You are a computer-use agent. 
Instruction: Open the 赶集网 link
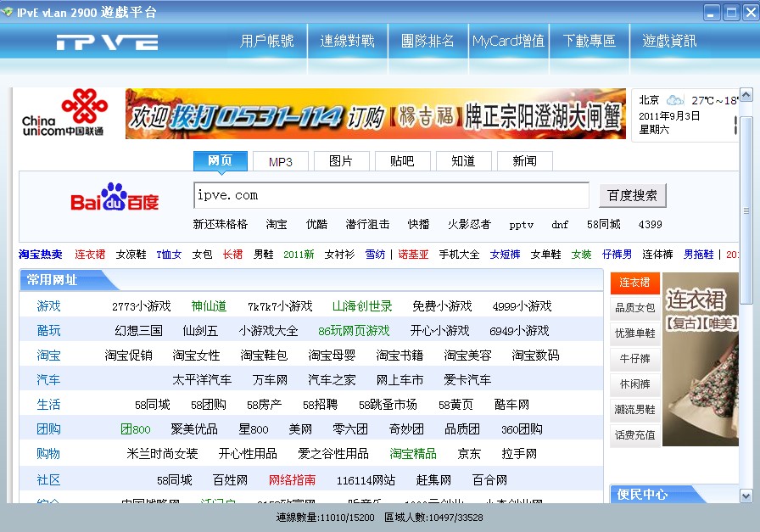(x=433, y=480)
